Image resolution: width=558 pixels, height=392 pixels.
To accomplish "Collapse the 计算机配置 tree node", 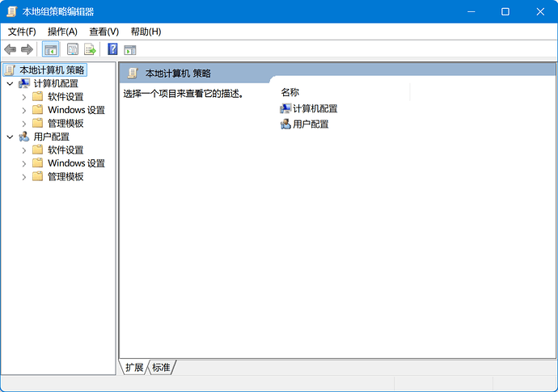I will (x=10, y=83).
